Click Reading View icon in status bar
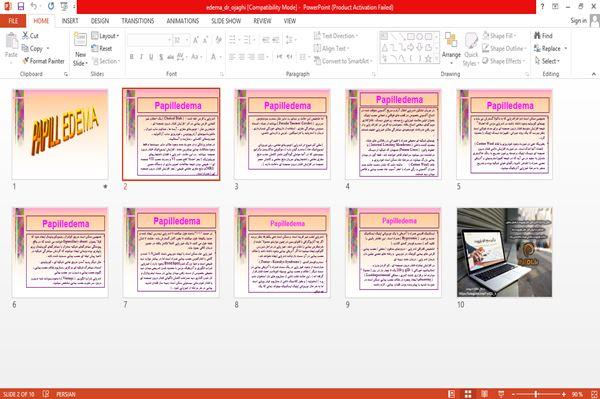The image size is (600, 399). (484, 394)
